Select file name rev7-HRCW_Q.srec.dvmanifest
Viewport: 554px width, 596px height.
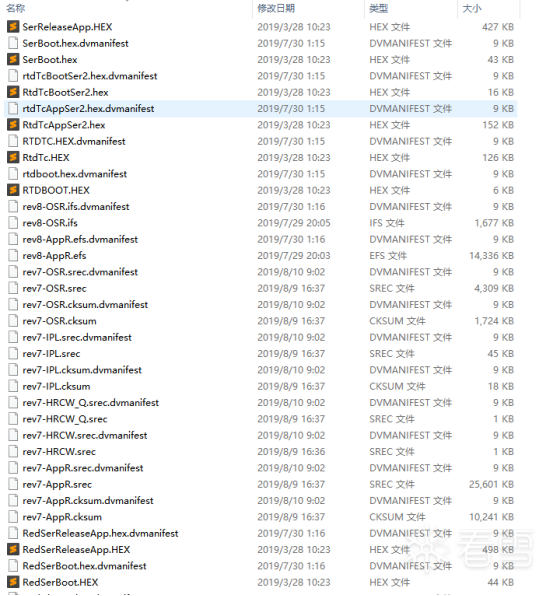tap(90, 403)
